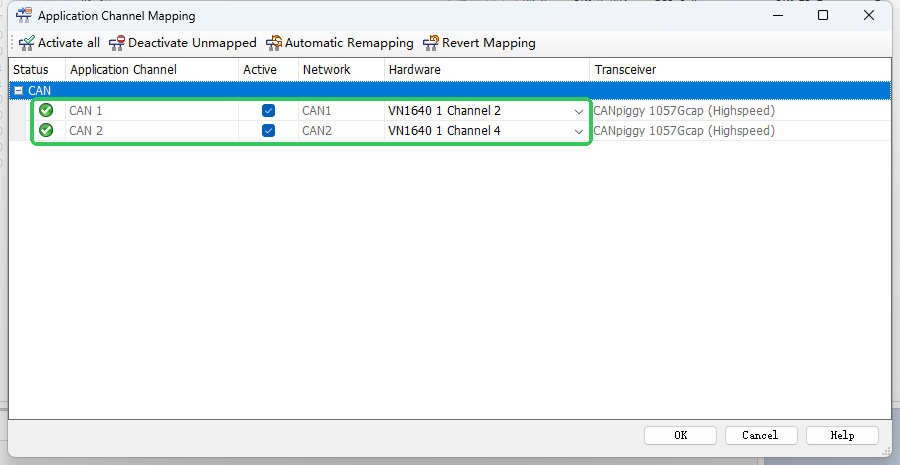The image size is (900, 465).
Task: Click the Active column header
Action: point(269,69)
